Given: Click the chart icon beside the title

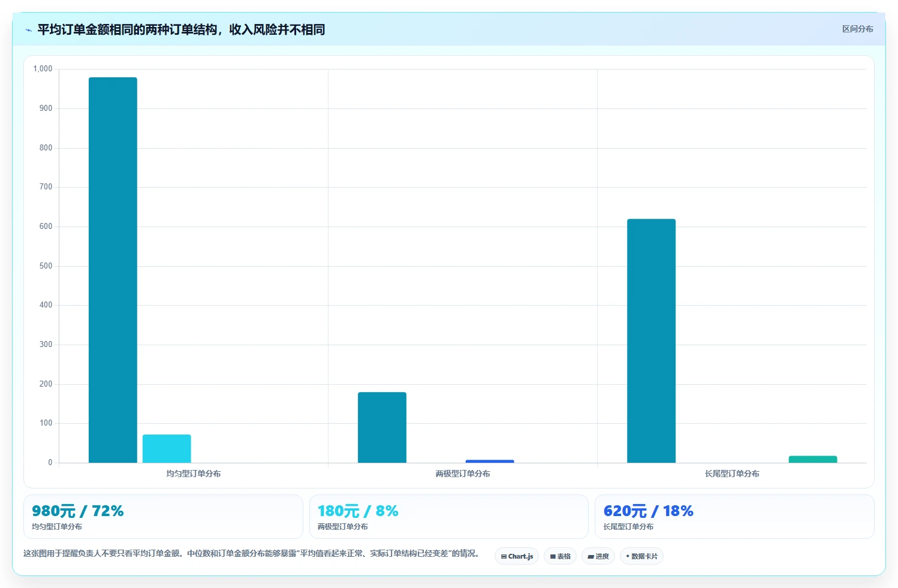Looking at the screenshot, I should pyautogui.click(x=28, y=30).
